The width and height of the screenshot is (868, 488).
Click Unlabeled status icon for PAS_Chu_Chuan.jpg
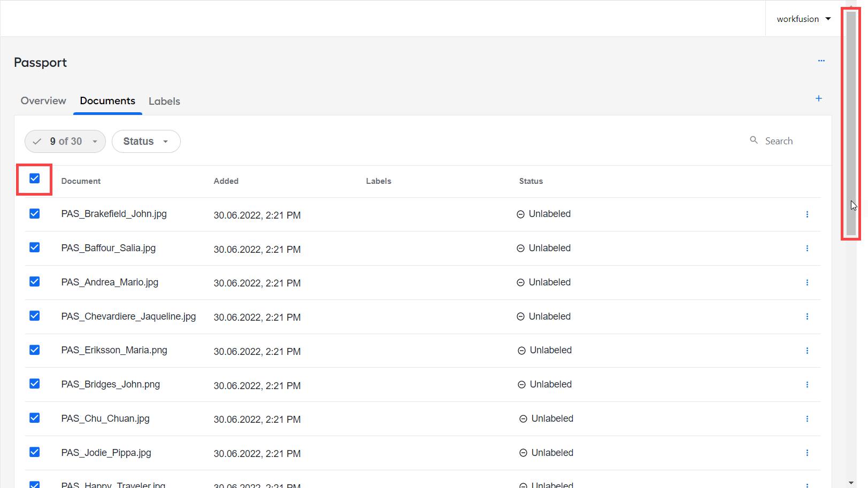coord(523,419)
